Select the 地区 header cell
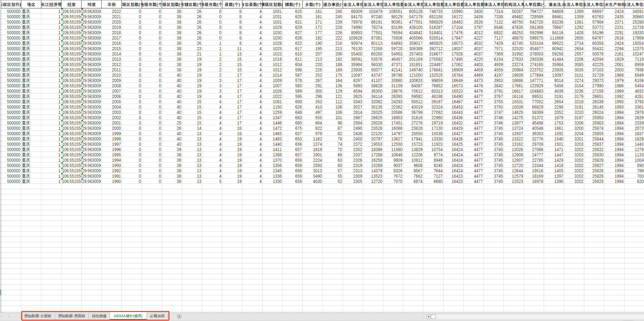Viewport: 644px width, 321px height. (31, 4)
